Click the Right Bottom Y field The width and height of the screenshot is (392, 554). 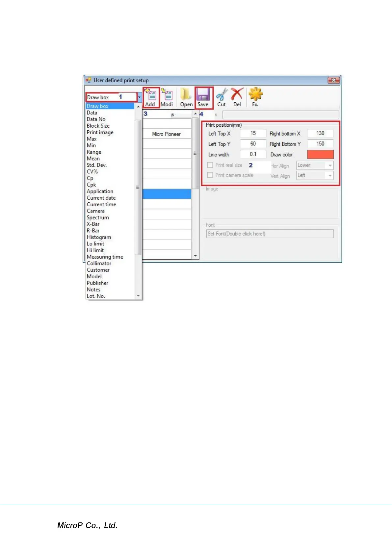(x=320, y=144)
